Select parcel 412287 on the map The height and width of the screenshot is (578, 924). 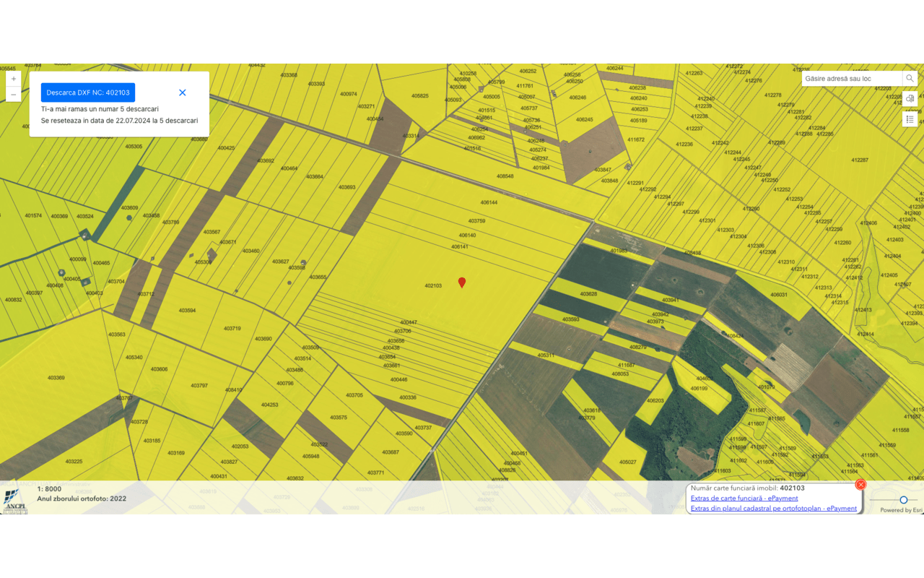coord(859,160)
